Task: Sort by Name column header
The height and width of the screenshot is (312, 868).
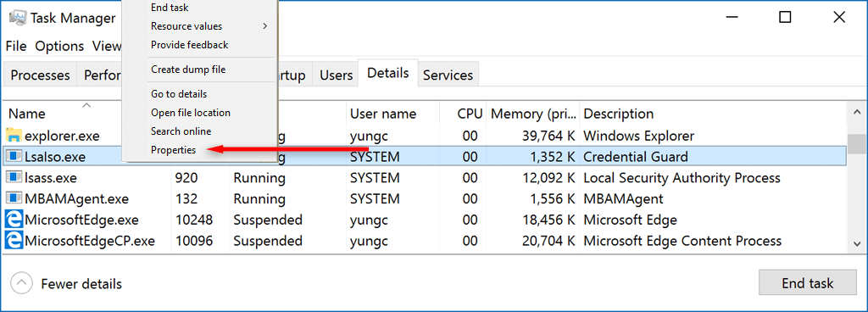Action: pyautogui.click(x=26, y=114)
